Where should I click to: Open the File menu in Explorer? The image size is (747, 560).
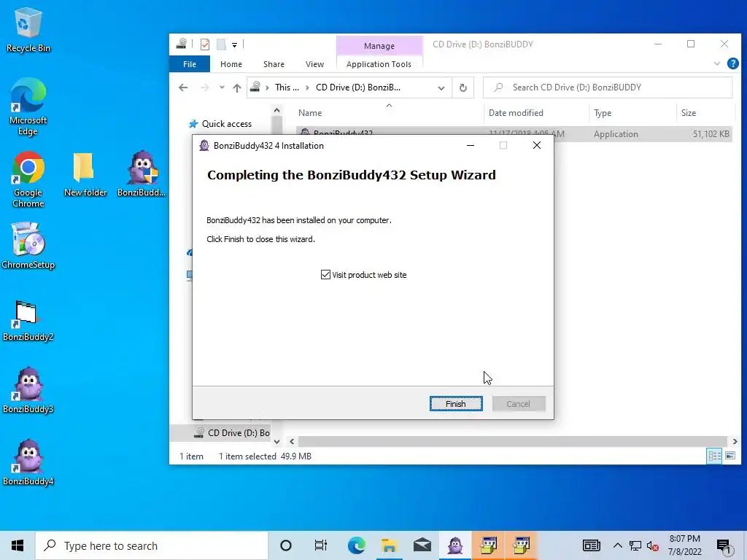point(190,64)
